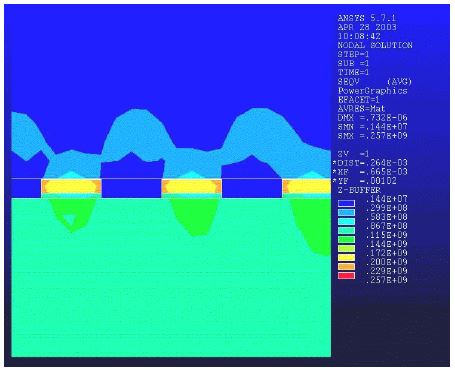This screenshot has height=371, width=455.
Task: Click the '.115E+09' legend value
Action: click(x=386, y=235)
